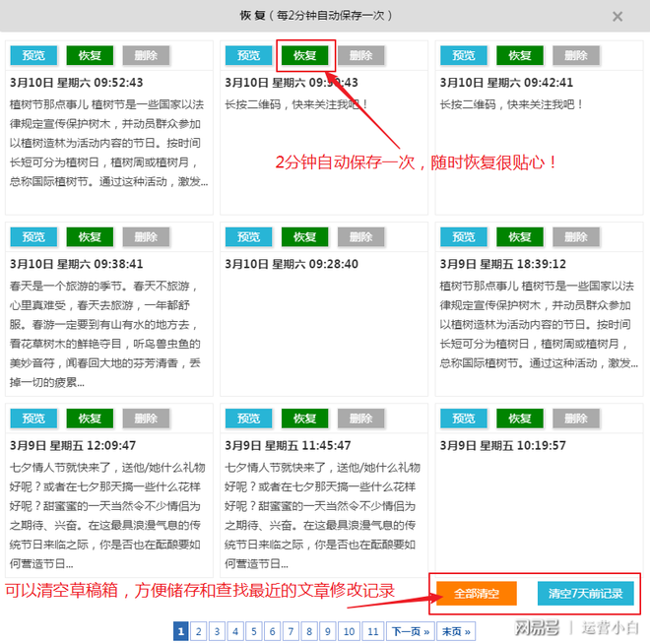The width and height of the screenshot is (650, 644).
Task: Restore the 10:19:57 draft
Action: [520, 419]
